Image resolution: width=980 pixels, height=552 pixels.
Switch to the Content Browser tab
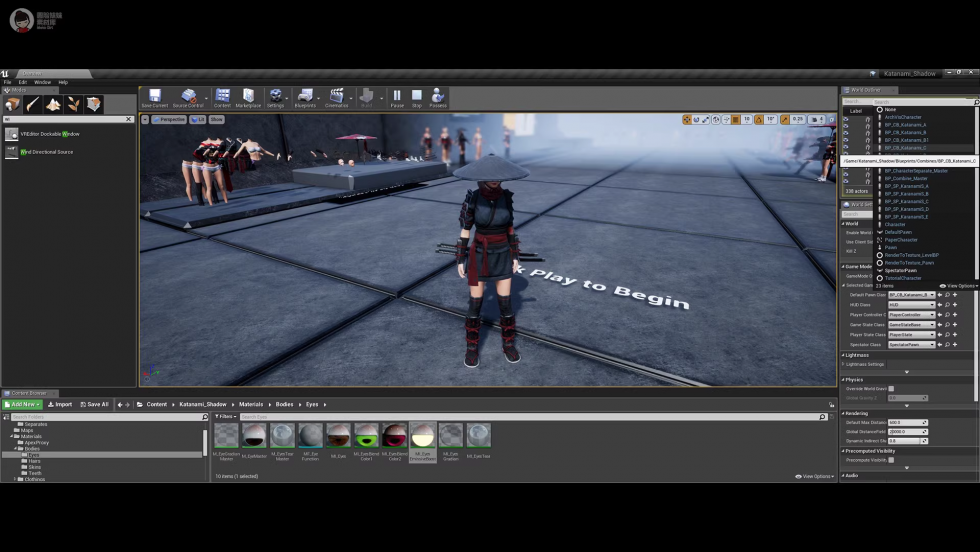[29, 393]
